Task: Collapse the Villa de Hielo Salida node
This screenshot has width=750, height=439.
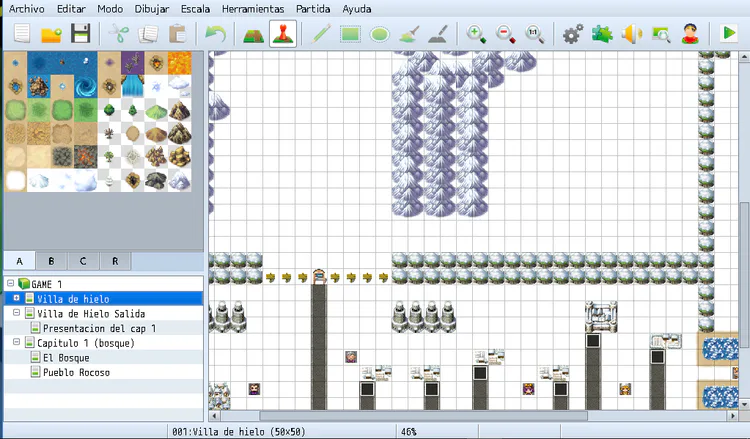Action: coord(16,312)
